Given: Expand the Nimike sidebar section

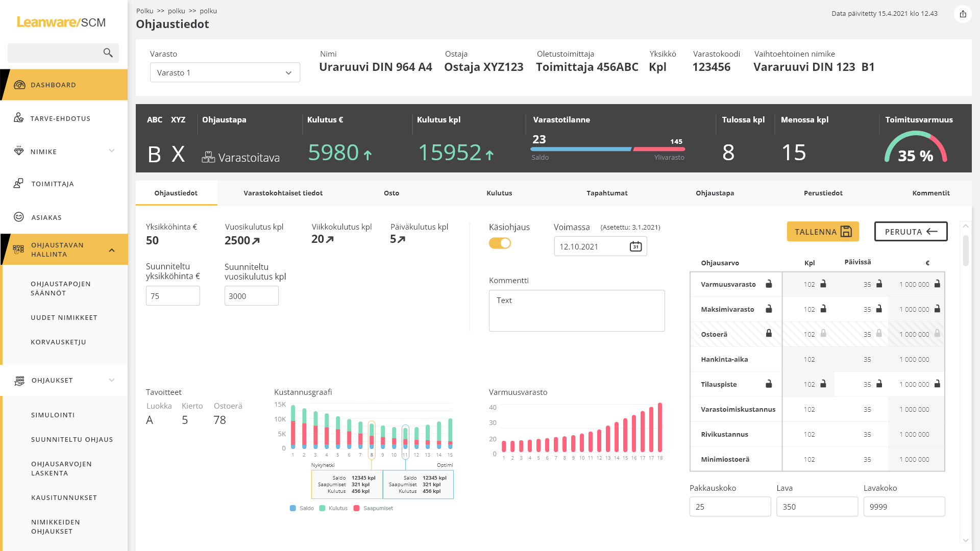Looking at the screenshot, I should pyautogui.click(x=112, y=151).
